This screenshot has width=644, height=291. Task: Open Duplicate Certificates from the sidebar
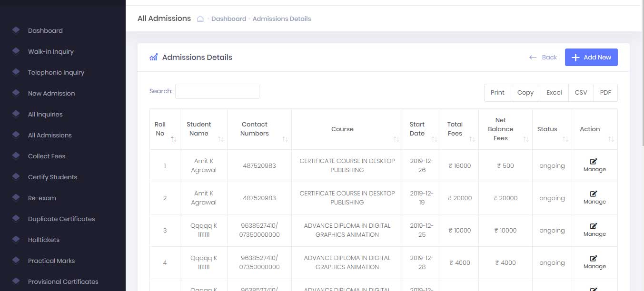click(61, 219)
